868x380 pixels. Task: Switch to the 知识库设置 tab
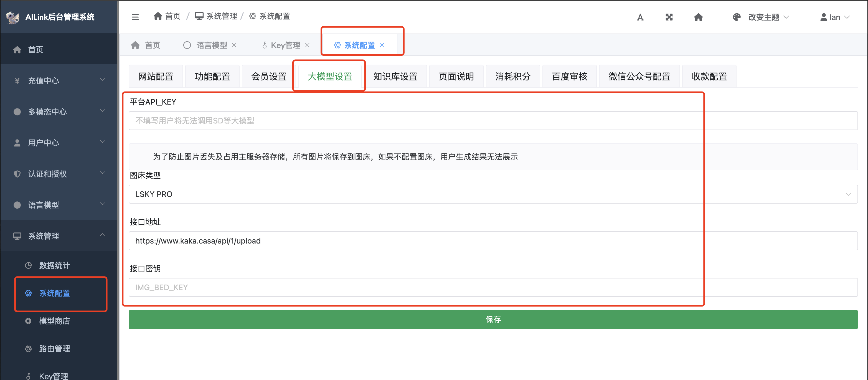[395, 77]
